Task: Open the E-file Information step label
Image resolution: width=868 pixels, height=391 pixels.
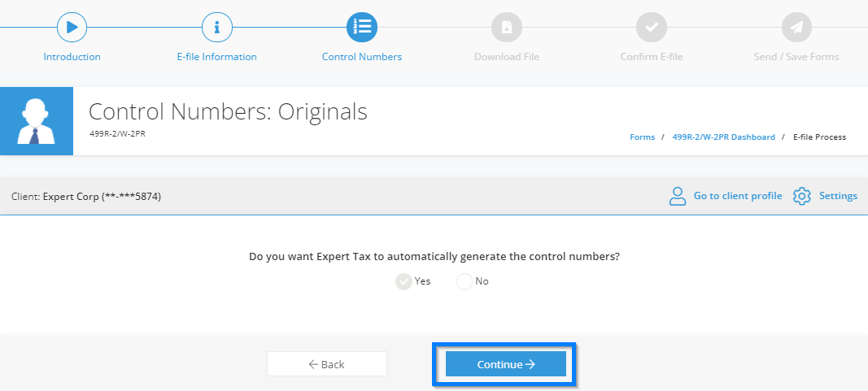Action: click(x=217, y=56)
